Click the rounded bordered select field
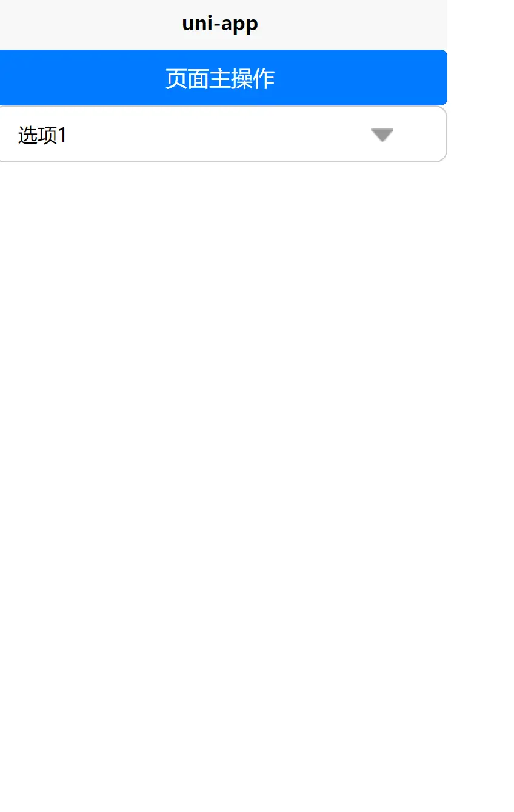 (223, 134)
